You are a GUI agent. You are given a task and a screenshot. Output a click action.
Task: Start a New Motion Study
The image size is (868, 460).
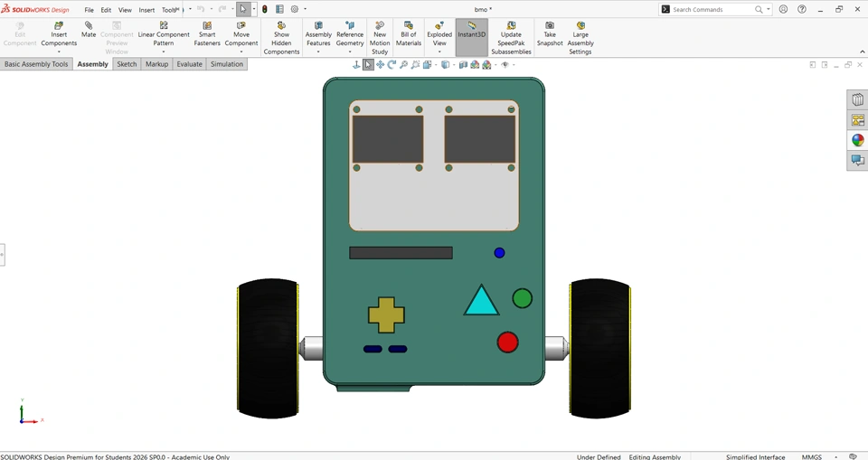pos(380,38)
